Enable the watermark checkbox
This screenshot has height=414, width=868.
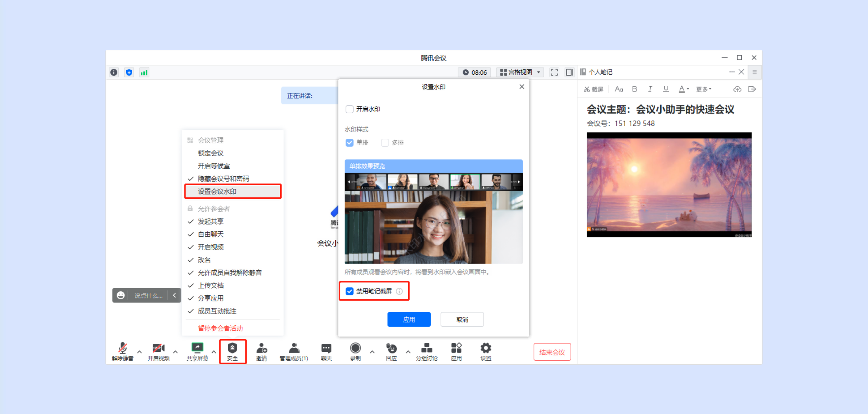(x=349, y=109)
